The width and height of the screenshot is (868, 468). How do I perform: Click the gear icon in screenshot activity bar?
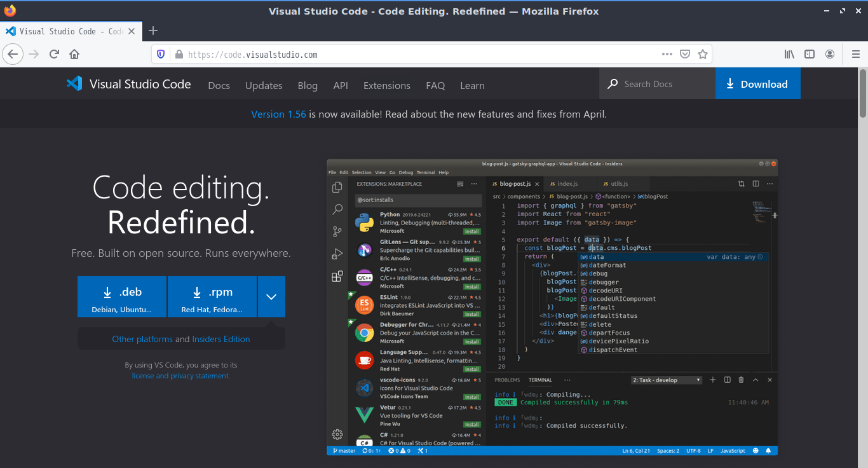tap(337, 434)
